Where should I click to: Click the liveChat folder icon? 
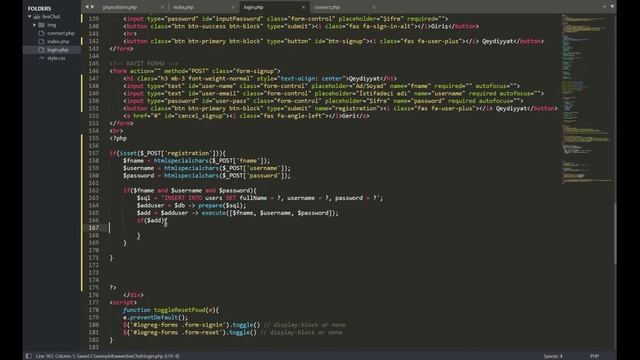click(x=37, y=17)
